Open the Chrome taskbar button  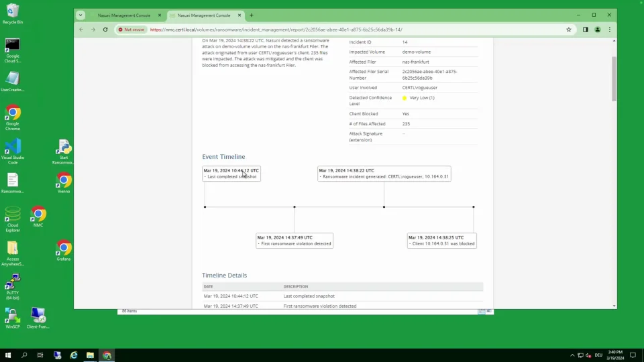107,355
